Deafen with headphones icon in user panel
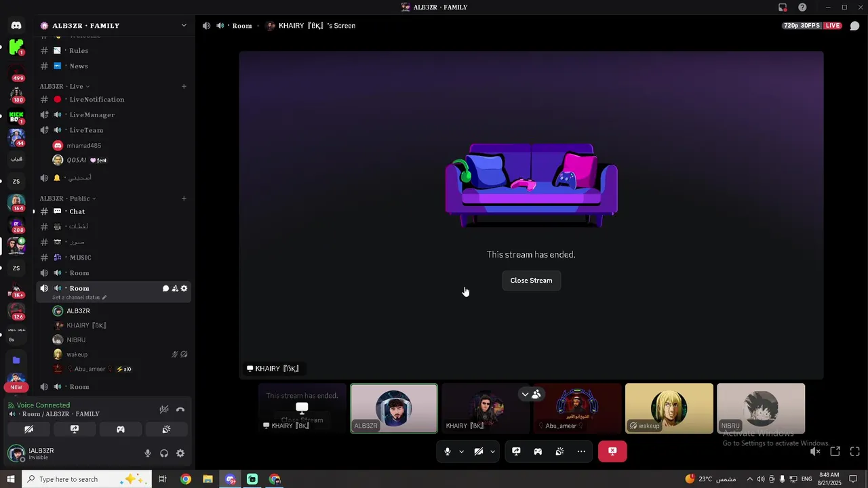This screenshot has width=868, height=488. point(164,453)
